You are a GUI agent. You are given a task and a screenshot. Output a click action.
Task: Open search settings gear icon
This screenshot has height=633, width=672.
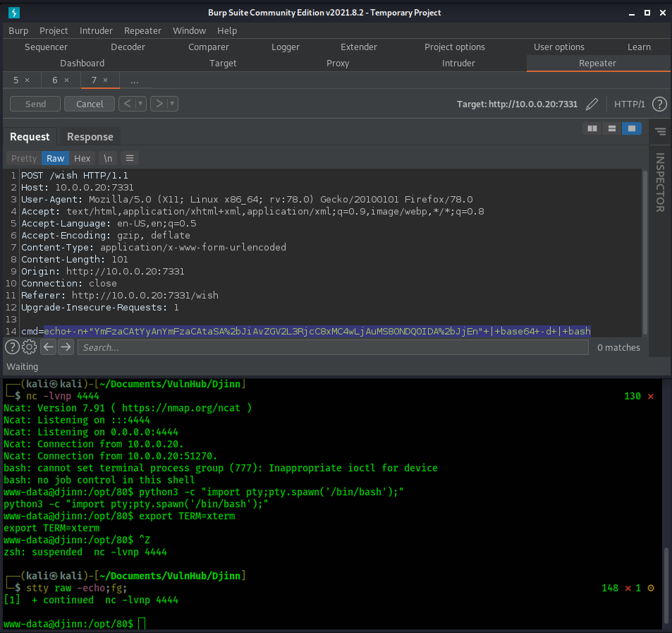point(29,347)
